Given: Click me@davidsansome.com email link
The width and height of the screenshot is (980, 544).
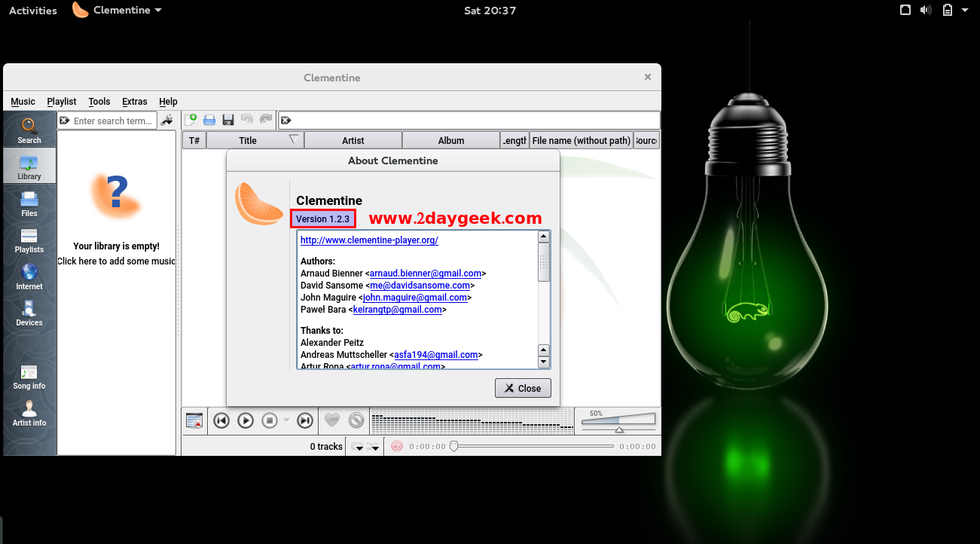Looking at the screenshot, I should [420, 286].
